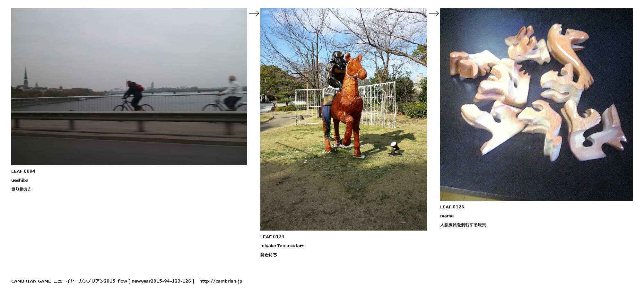644x289 pixels.
Task: Click the caption 乗り換えた
Action: (22, 189)
